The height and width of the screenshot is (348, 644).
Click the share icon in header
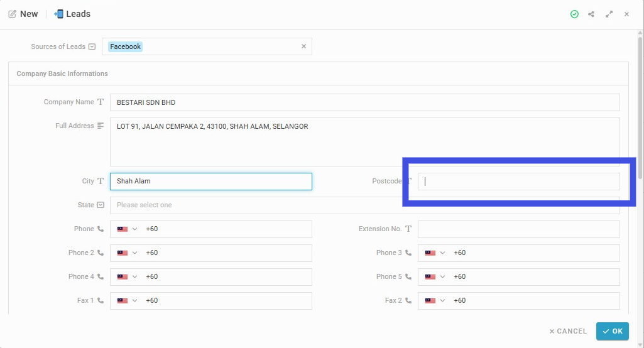click(x=591, y=14)
